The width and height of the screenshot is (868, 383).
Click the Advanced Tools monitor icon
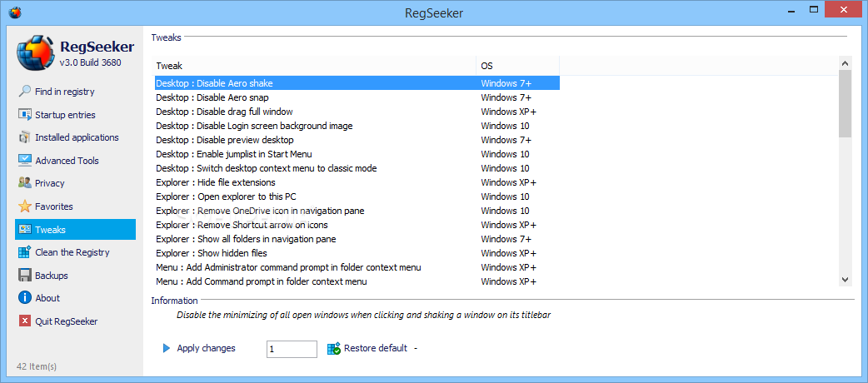25,161
